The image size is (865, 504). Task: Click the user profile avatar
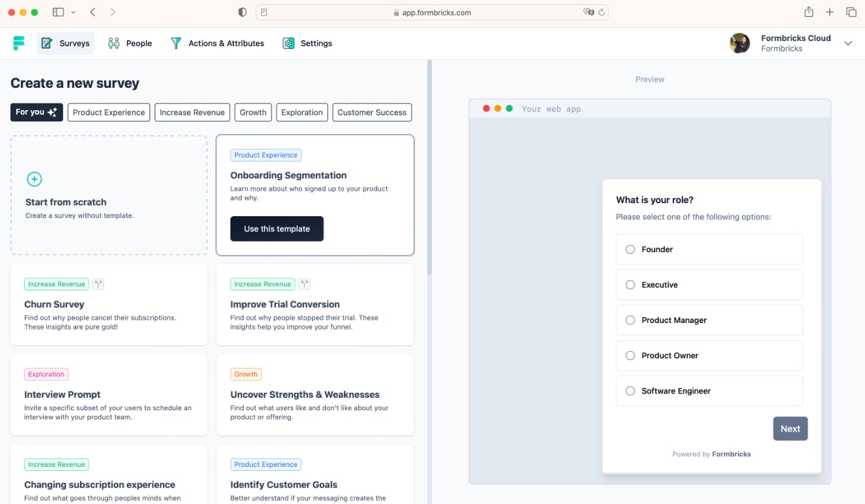[x=740, y=44]
